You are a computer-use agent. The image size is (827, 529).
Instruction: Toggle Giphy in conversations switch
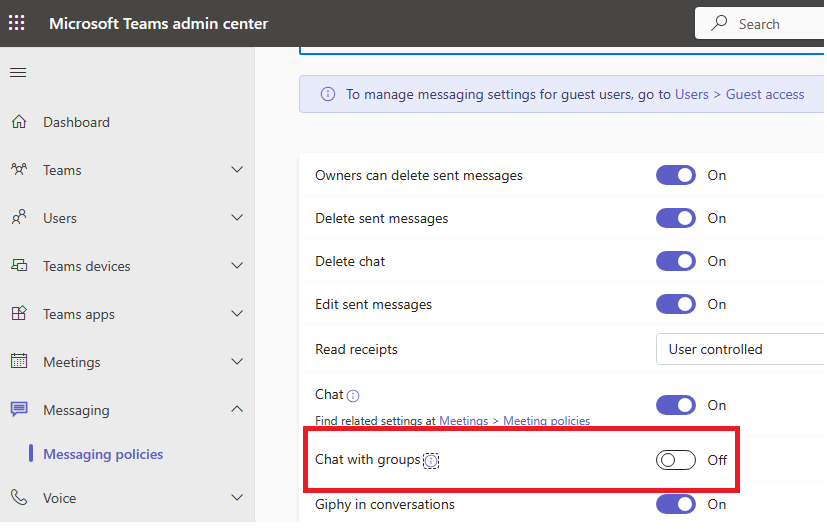[x=676, y=504]
